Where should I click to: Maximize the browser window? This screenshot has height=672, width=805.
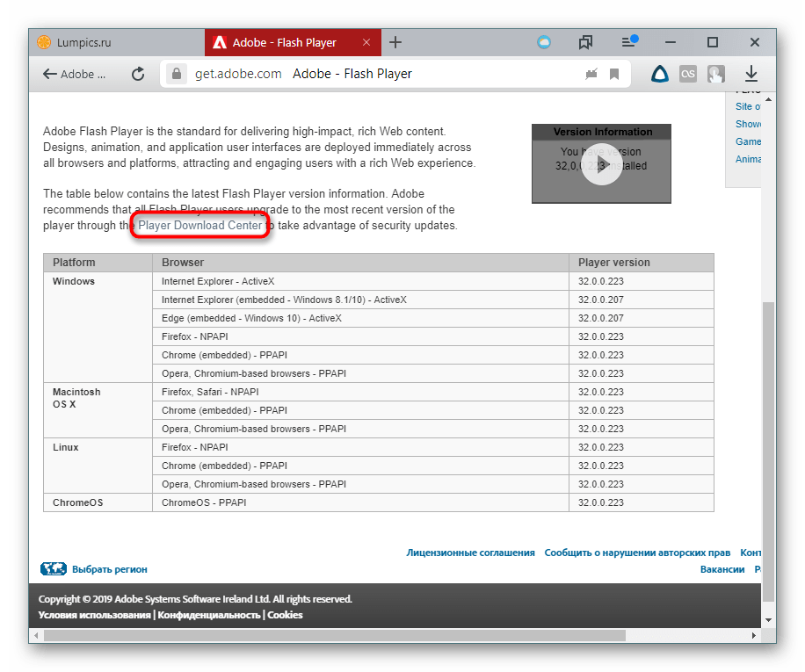[713, 42]
